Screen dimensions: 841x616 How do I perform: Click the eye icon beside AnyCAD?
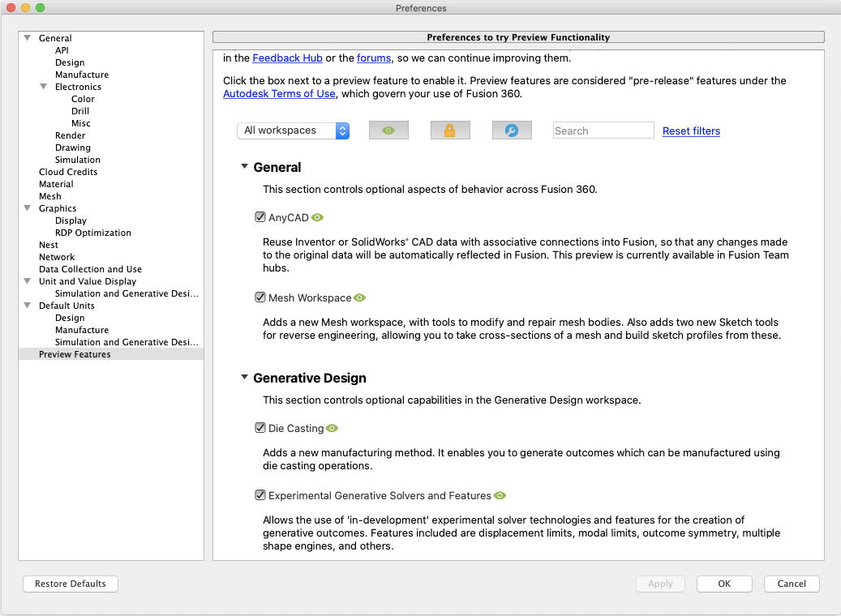coord(318,217)
